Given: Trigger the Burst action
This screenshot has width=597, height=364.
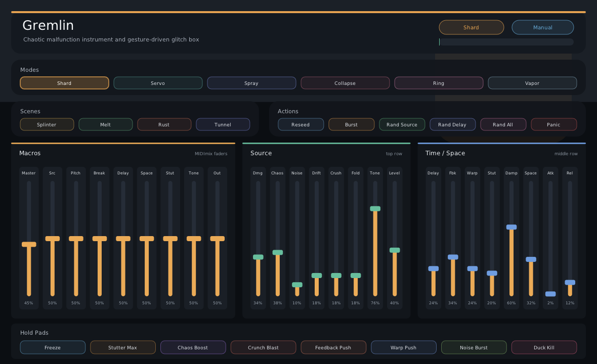Looking at the screenshot, I should 352,124.
